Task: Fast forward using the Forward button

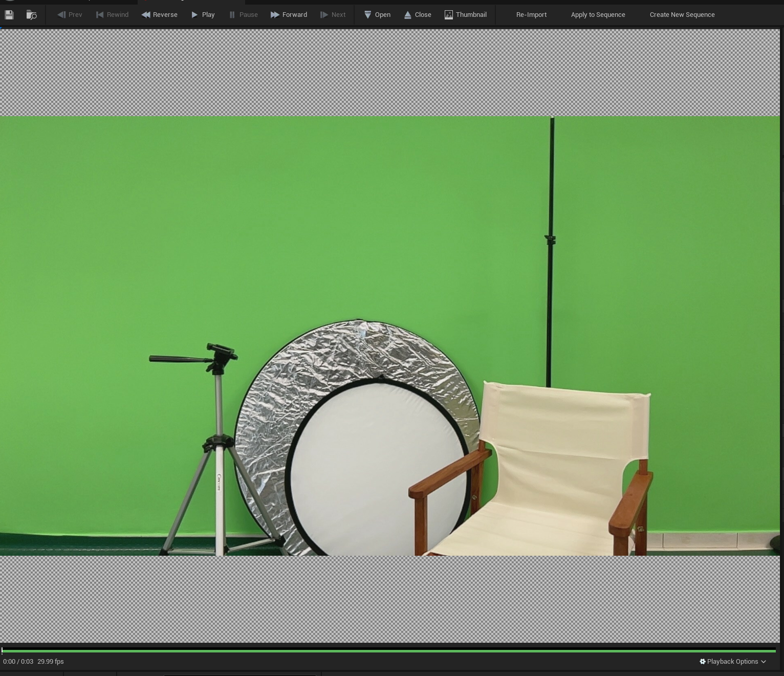Action: (289, 15)
